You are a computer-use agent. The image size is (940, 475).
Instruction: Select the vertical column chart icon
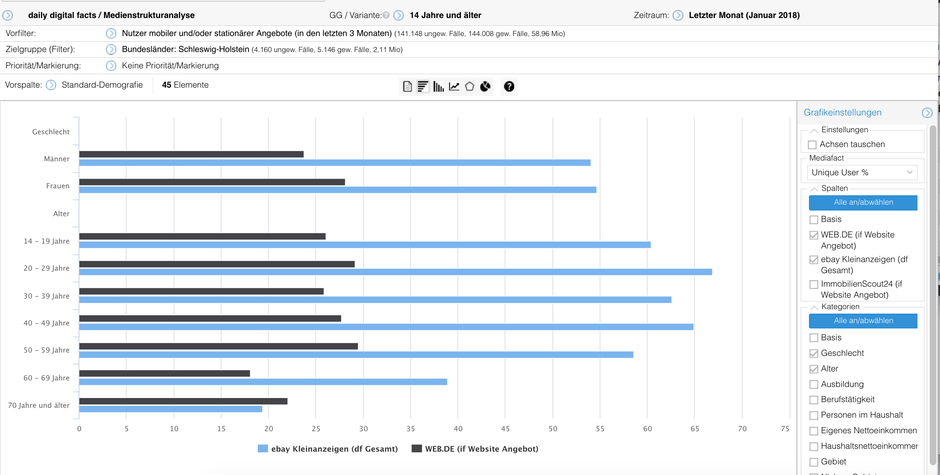pos(439,86)
